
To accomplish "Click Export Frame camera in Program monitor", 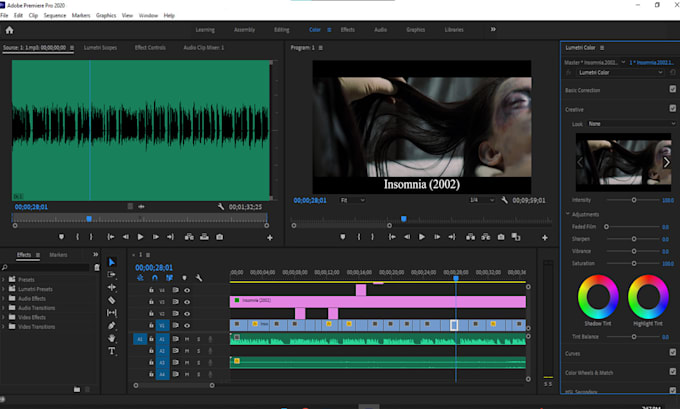I will click(501, 237).
